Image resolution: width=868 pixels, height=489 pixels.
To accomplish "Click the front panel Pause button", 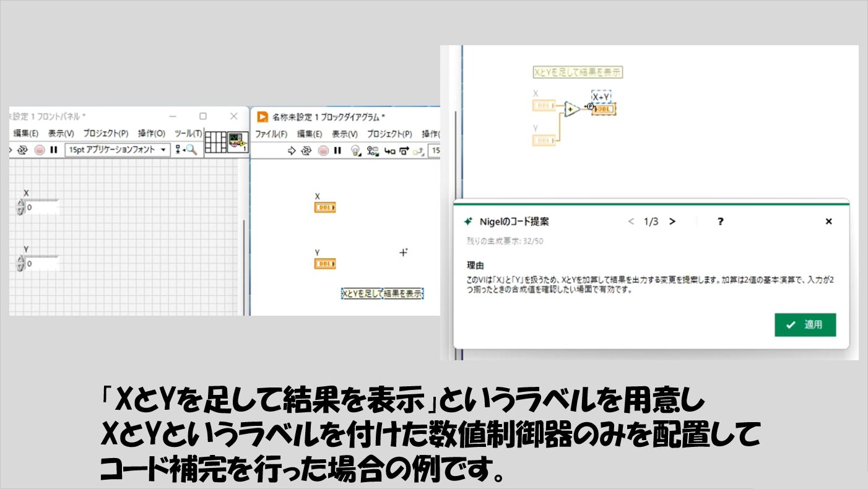I will pos(54,150).
